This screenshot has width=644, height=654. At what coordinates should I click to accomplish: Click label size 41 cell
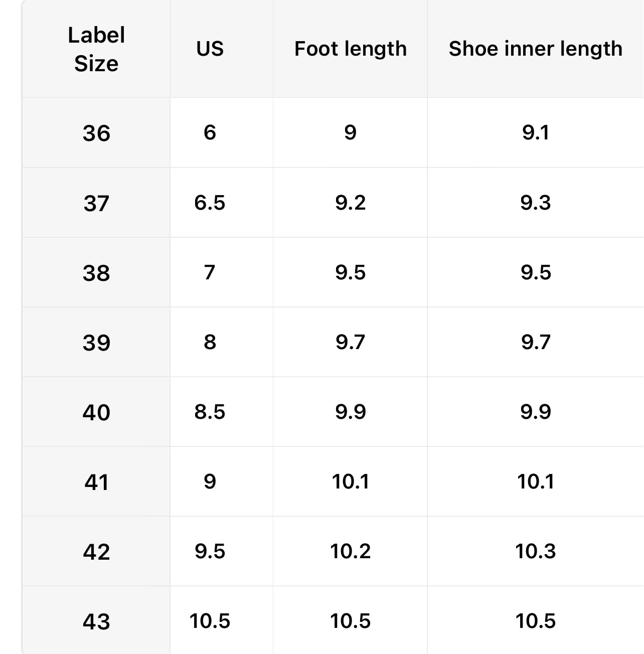click(96, 481)
